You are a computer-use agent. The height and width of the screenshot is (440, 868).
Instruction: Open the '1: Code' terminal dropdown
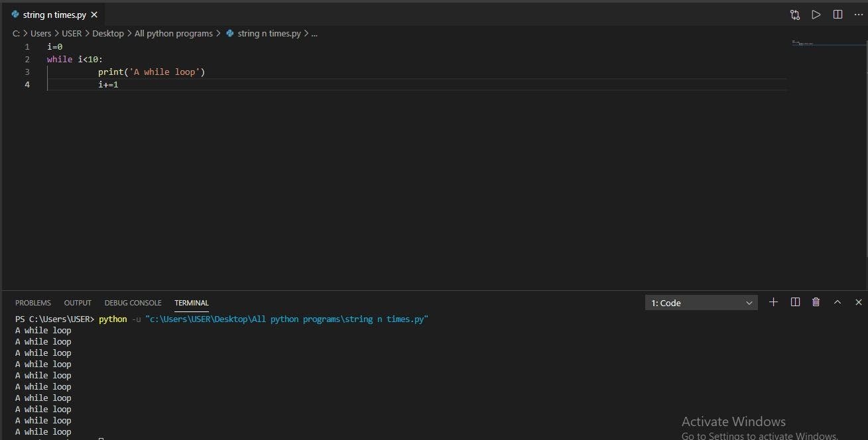(x=701, y=303)
